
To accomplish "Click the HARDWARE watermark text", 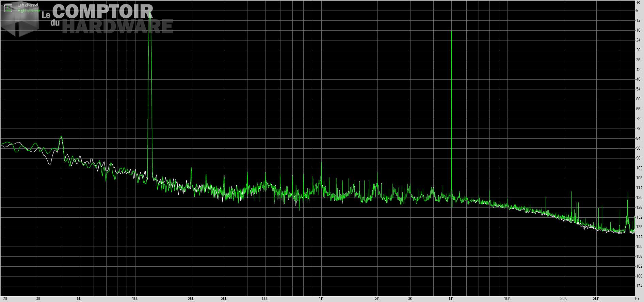I will (117, 27).
